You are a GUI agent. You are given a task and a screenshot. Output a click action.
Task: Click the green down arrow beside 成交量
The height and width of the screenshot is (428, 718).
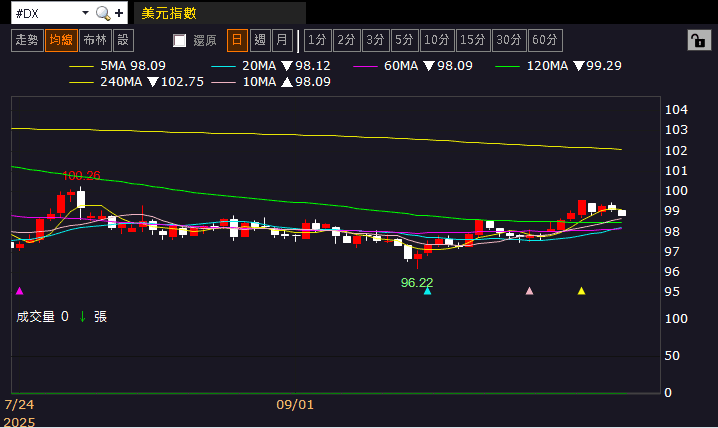coord(82,316)
